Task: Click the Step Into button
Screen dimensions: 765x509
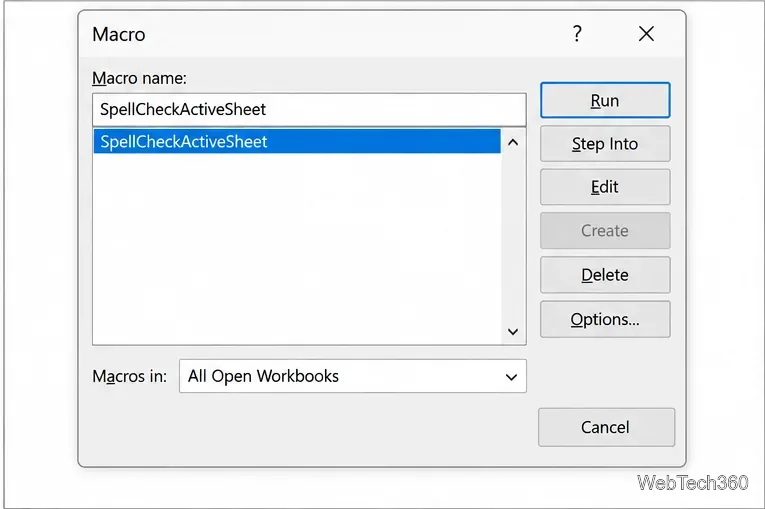Action: point(605,144)
